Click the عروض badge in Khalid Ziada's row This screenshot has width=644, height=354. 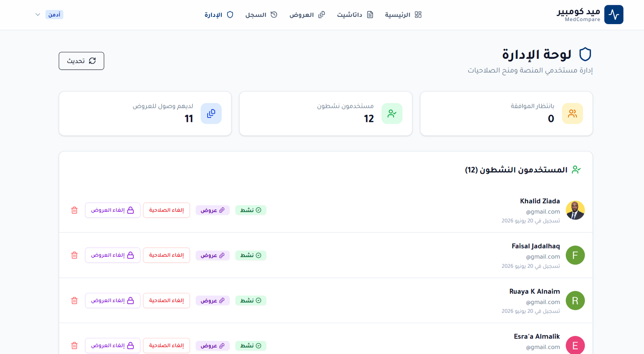213,210
